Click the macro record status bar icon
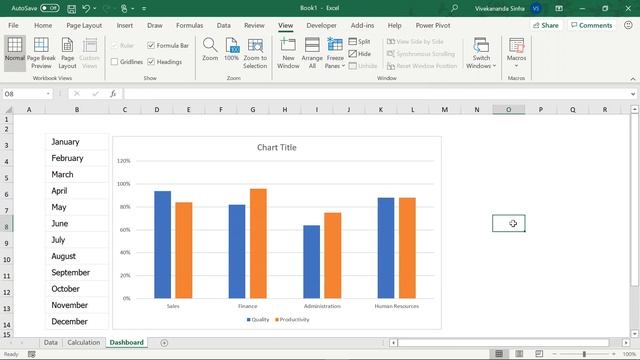This screenshot has width=640, height=360. coord(31,354)
